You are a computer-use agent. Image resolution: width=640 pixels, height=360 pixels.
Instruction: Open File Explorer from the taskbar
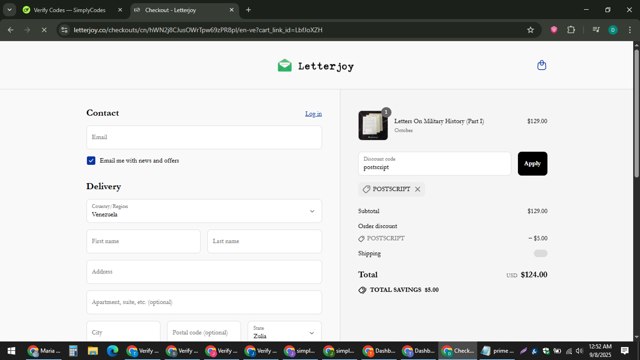pos(93,351)
